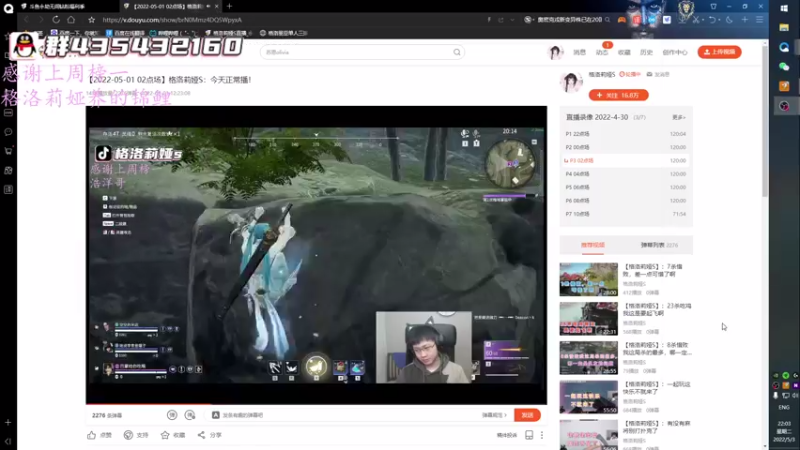
Task: Expand 弹幕规范 danmaku etiquette arrow
Action: pos(494,415)
